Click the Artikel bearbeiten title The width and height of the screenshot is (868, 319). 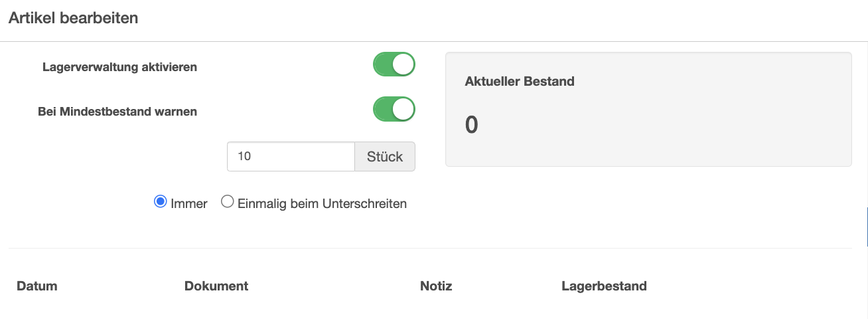(73, 19)
